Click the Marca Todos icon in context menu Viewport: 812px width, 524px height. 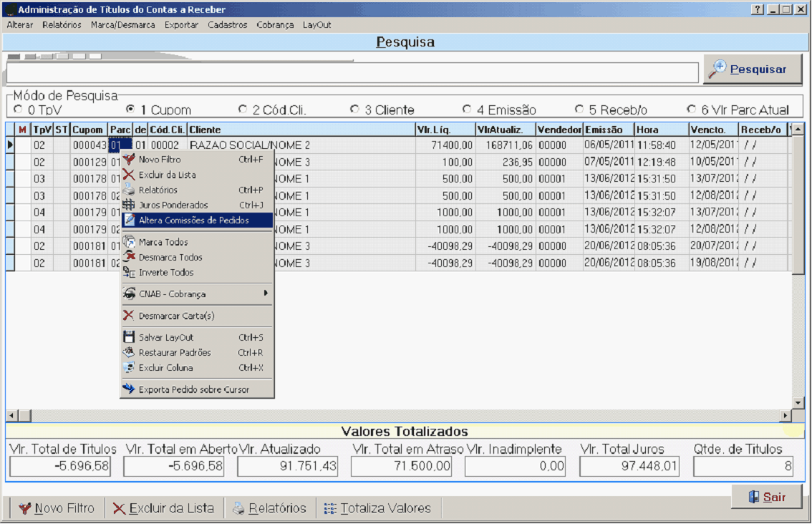point(129,242)
